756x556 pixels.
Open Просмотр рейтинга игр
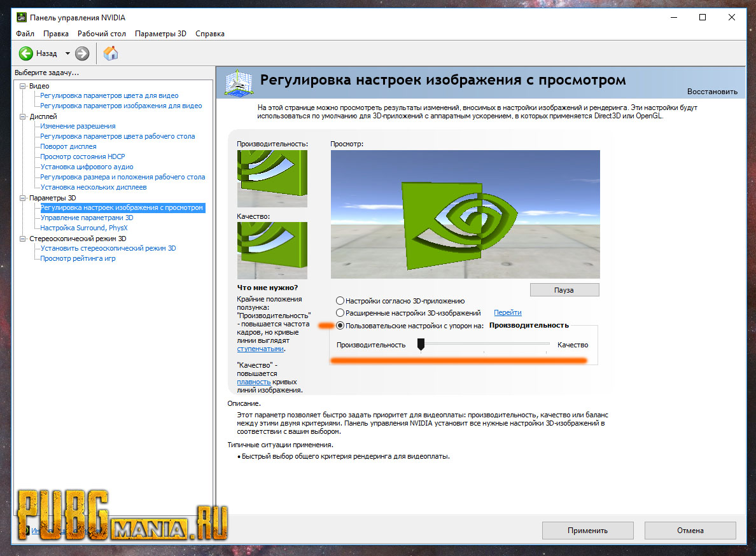(78, 259)
